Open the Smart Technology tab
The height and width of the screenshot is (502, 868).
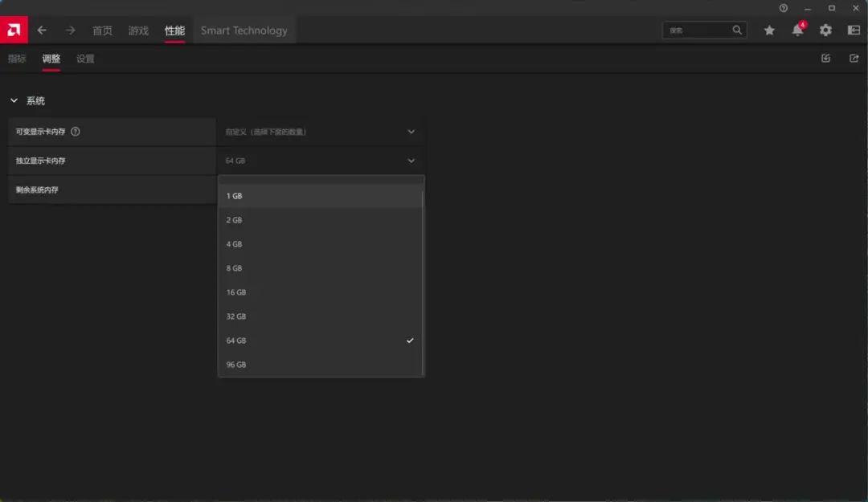tap(244, 31)
